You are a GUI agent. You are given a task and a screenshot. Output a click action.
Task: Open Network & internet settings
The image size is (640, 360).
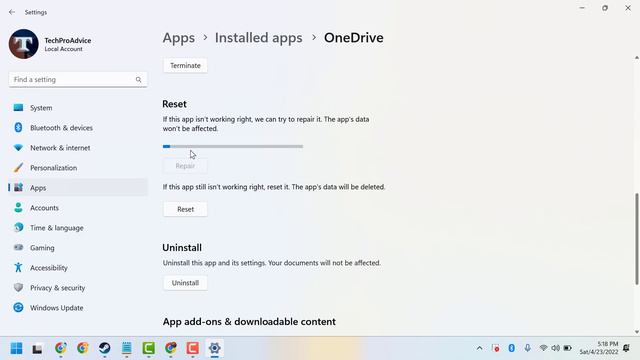[78, 148]
